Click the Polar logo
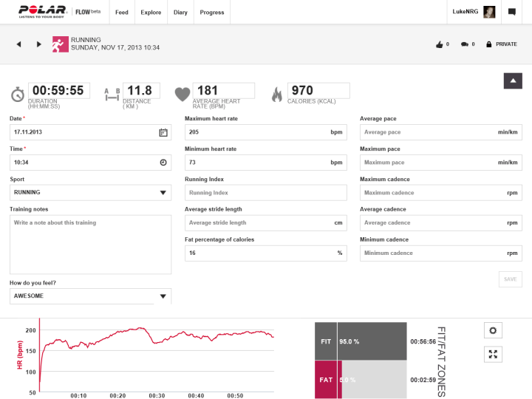The width and height of the screenshot is (532, 399). [42, 12]
